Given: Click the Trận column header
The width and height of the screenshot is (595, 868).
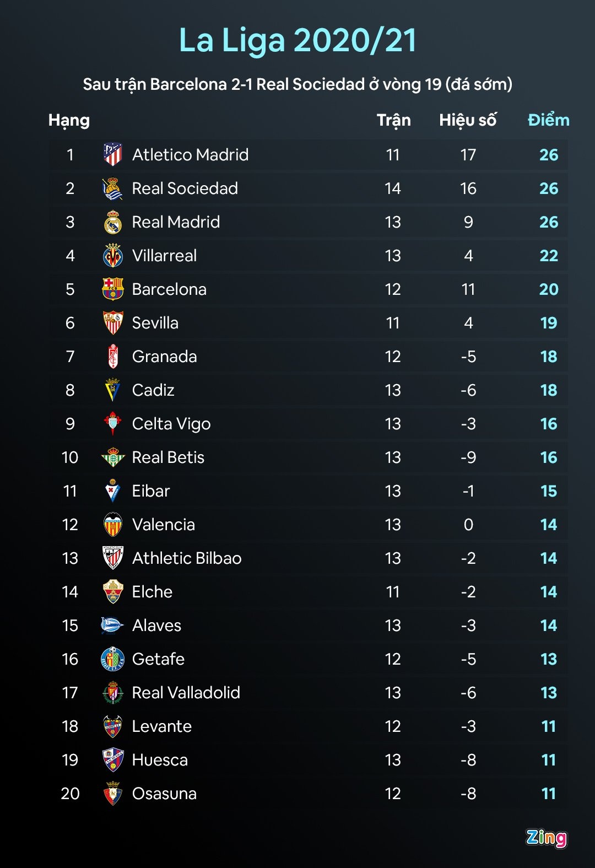Looking at the screenshot, I should (x=393, y=120).
